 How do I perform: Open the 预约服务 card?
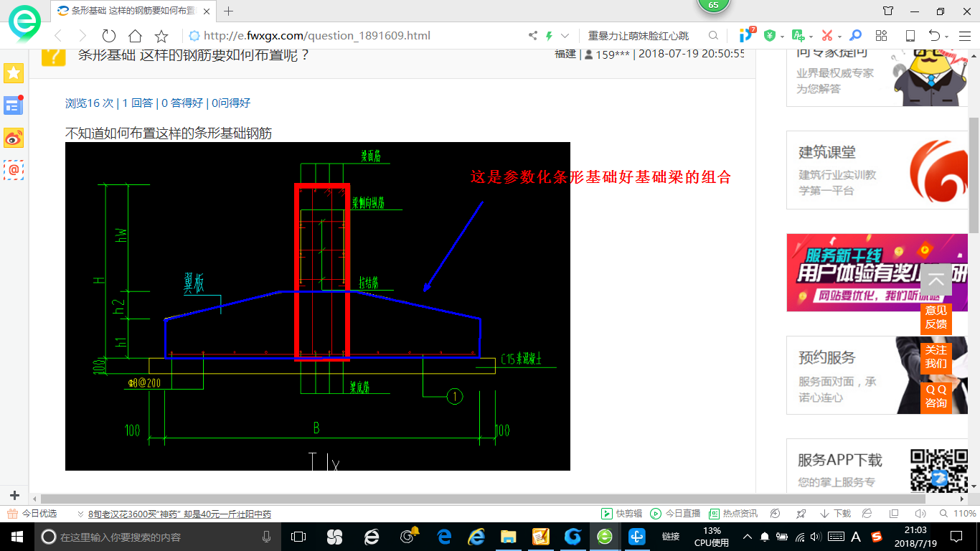pos(877,375)
